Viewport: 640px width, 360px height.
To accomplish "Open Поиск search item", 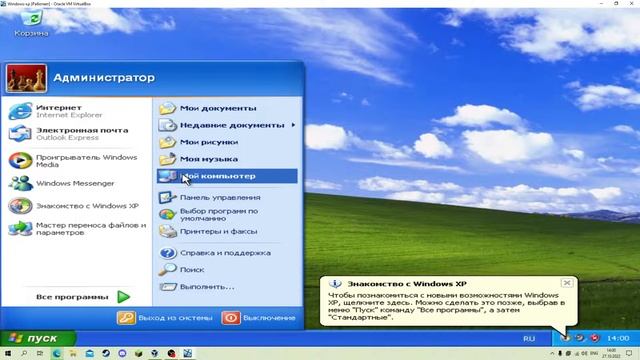I will tap(227, 270).
